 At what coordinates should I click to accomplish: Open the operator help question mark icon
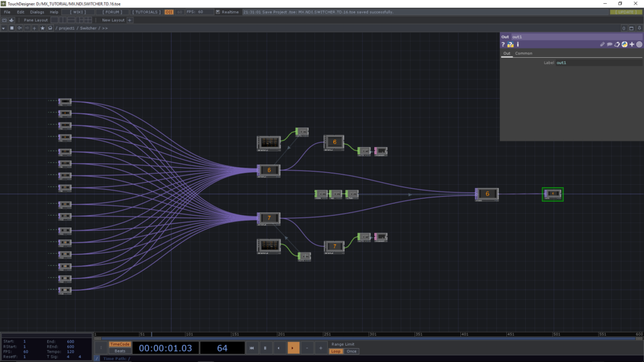click(503, 45)
